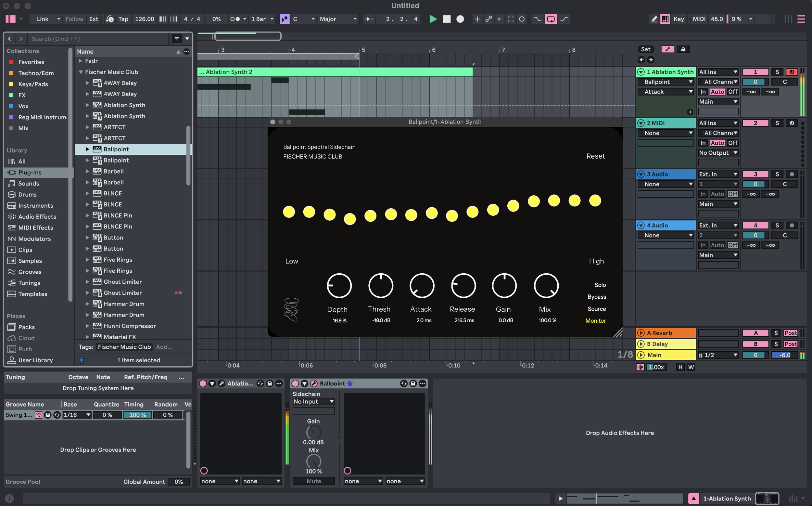
Task: Enable Automation Arm button
Action: point(488,19)
